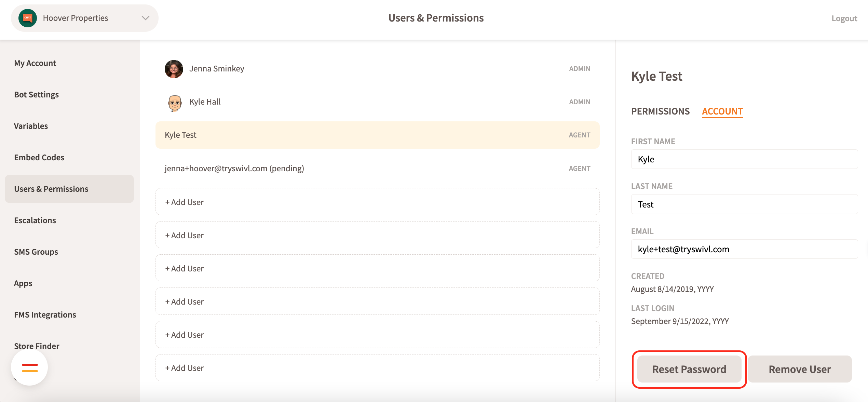Open the round hamburger menu button
The image size is (868, 402).
30,367
